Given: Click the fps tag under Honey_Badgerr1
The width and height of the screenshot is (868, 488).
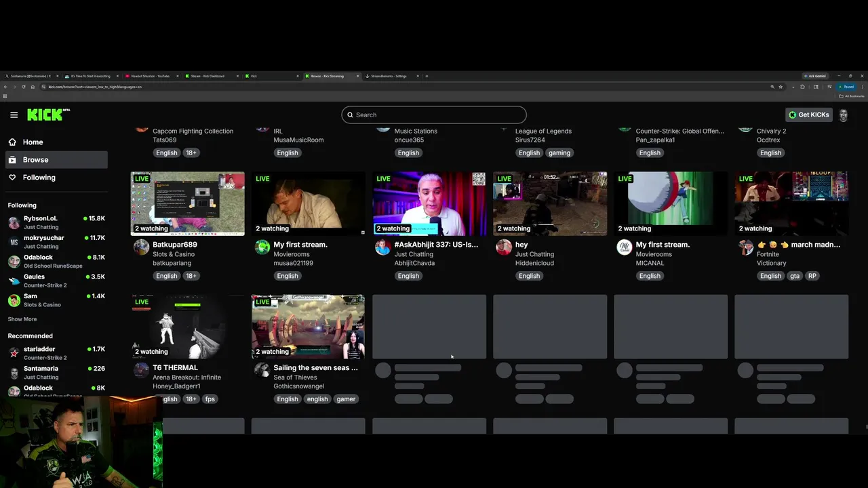Looking at the screenshot, I should click(210, 399).
